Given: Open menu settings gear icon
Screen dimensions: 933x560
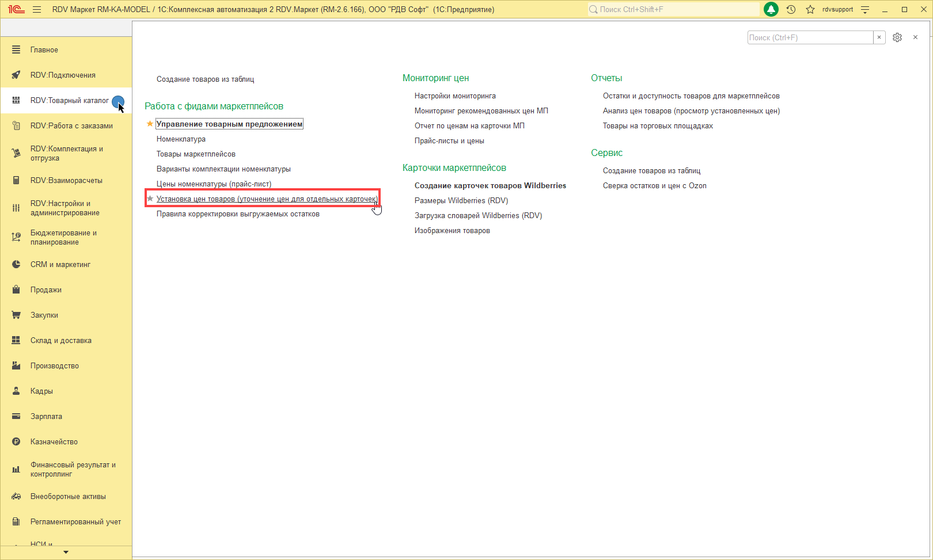Looking at the screenshot, I should [897, 37].
